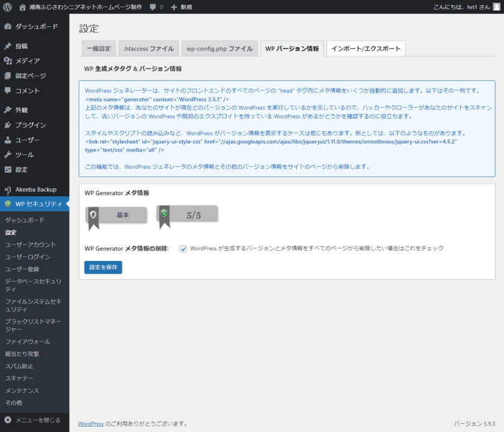Screen dimensions: 504x432
Task: Switch to wp-config.php ファイル tab
Action: [220, 49]
